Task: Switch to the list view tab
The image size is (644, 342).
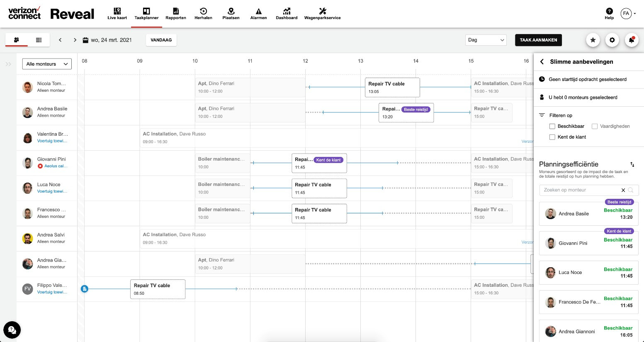Action: pos(39,40)
